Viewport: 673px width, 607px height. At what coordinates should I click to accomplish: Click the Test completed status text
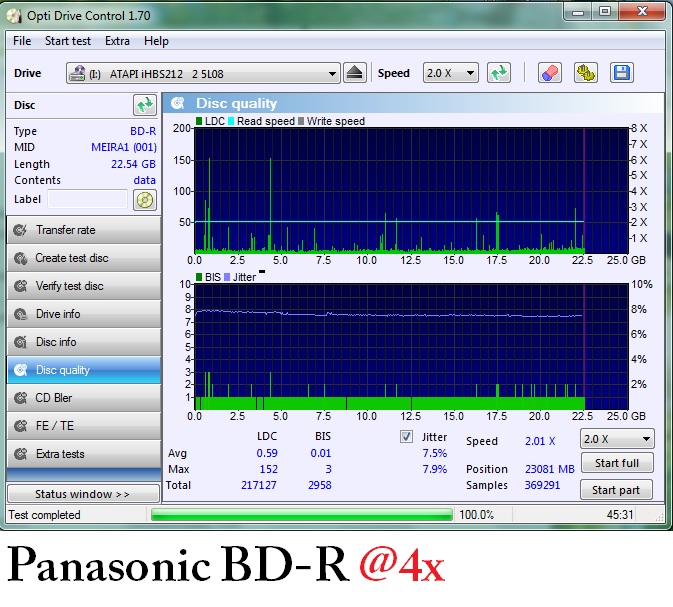point(45,515)
